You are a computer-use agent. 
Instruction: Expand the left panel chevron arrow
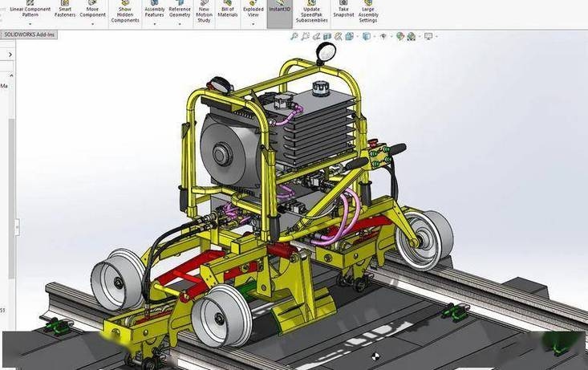tap(10, 55)
